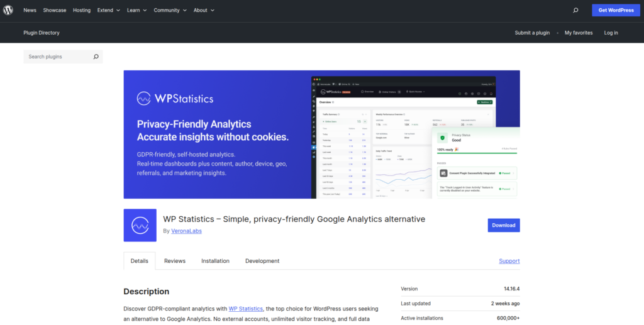Image resolution: width=644 pixels, height=325 pixels.
Task: Expand the Learn menu
Action: (x=136, y=10)
